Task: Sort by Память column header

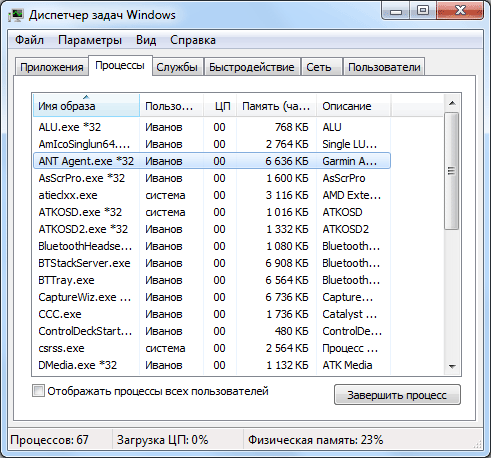Action: [276, 106]
